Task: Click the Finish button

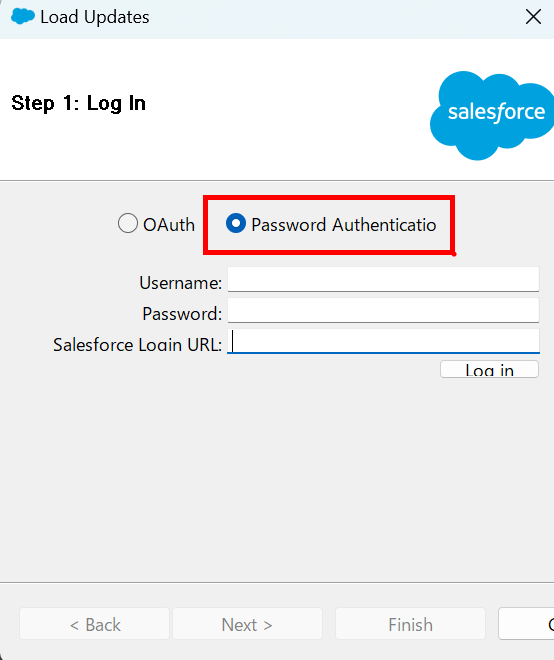Action: 410,624
